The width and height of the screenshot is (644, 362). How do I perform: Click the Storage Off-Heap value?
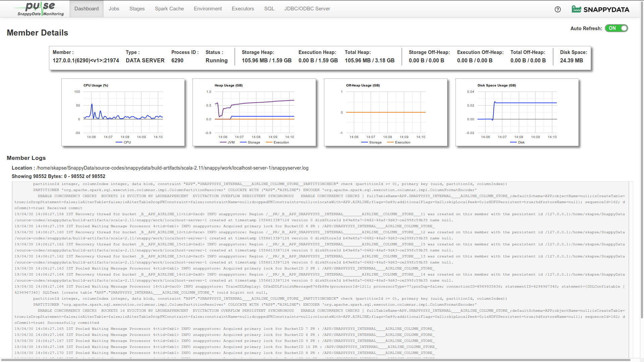point(427,61)
